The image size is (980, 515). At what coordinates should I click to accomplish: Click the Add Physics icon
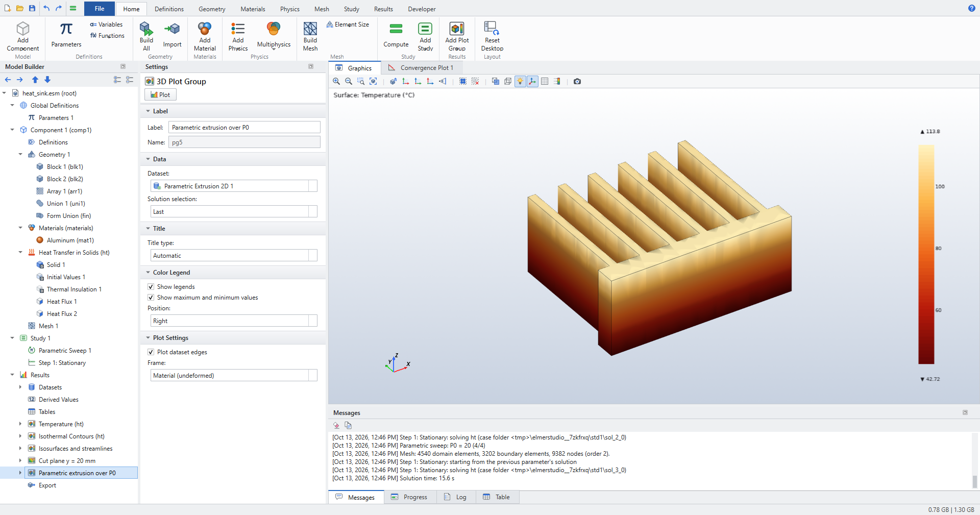[x=238, y=36]
